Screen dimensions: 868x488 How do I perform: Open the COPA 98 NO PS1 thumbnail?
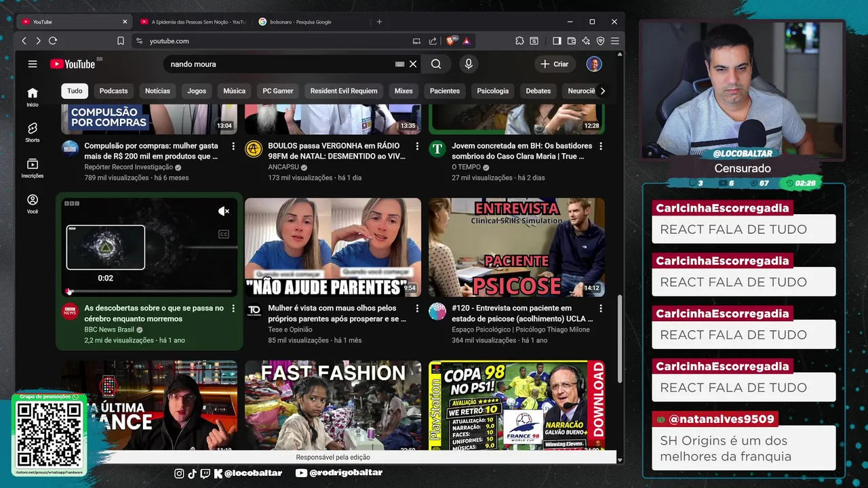coord(516,405)
